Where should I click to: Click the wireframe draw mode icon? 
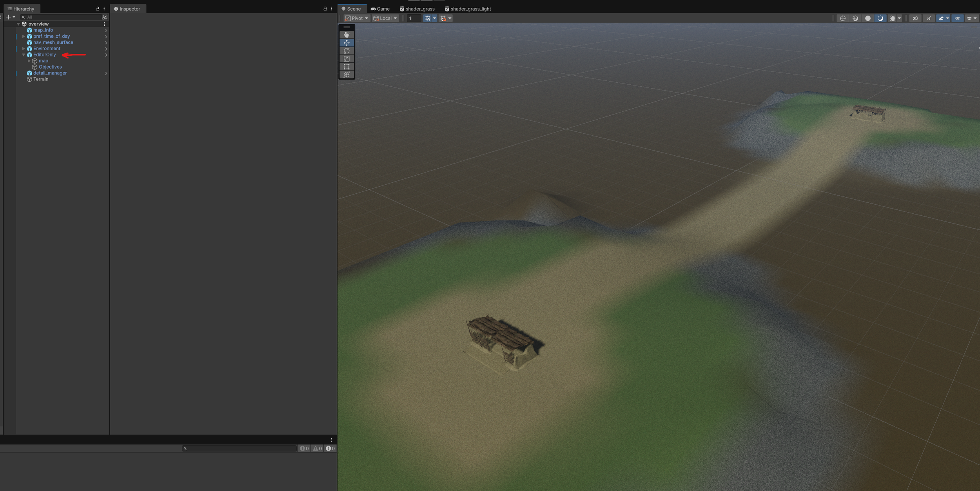842,18
